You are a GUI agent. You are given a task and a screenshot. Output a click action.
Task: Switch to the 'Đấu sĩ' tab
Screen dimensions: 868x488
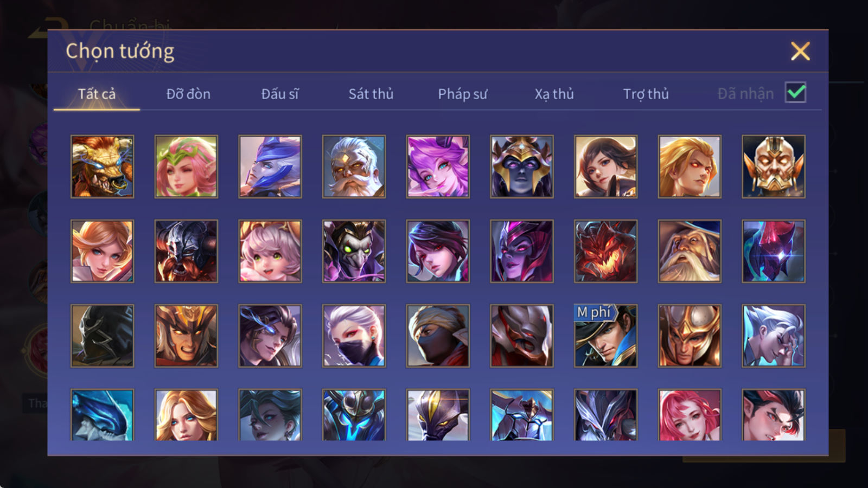(279, 94)
